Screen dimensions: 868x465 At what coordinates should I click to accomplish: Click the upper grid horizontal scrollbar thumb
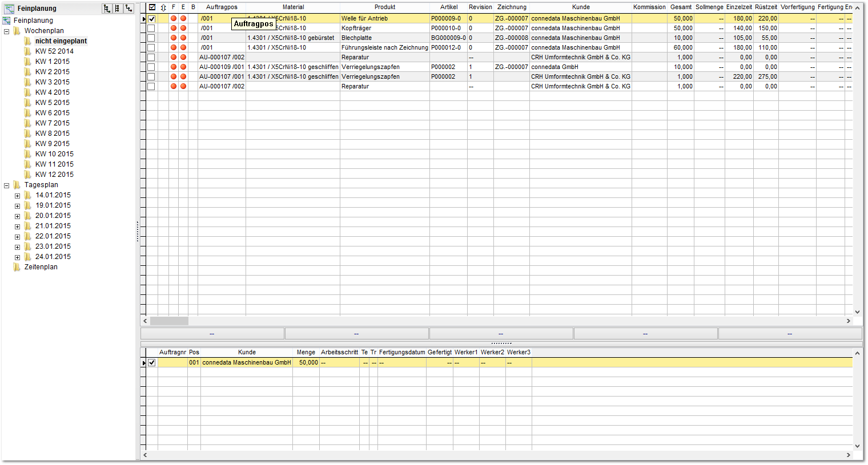point(169,321)
